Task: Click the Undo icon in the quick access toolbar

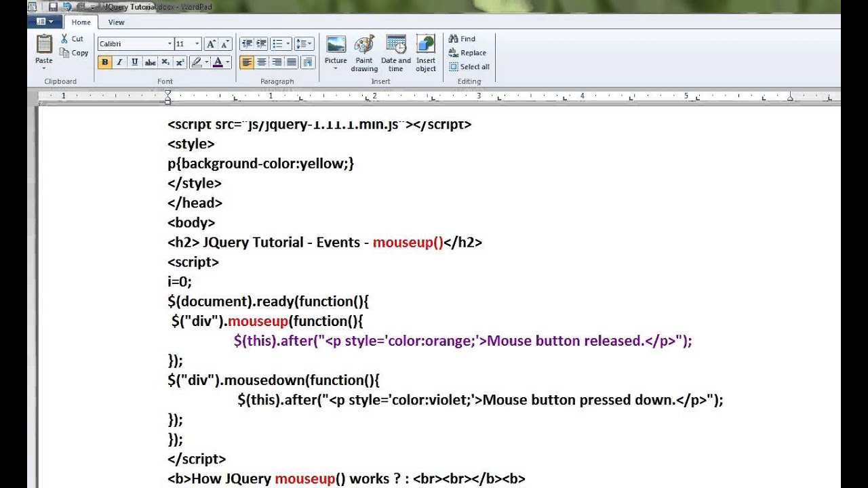Action: (67, 7)
